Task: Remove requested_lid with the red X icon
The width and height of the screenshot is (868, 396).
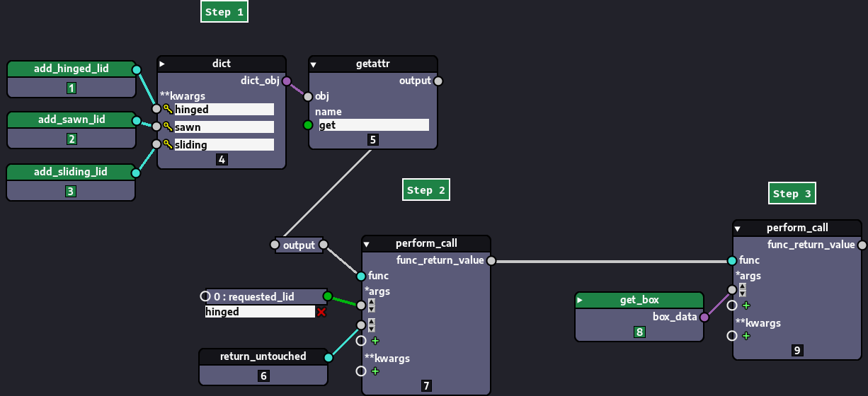Action: pos(321,312)
